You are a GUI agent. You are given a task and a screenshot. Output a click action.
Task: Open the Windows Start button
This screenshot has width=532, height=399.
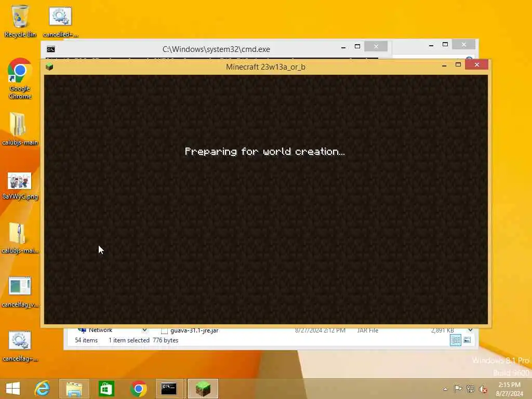(x=13, y=389)
